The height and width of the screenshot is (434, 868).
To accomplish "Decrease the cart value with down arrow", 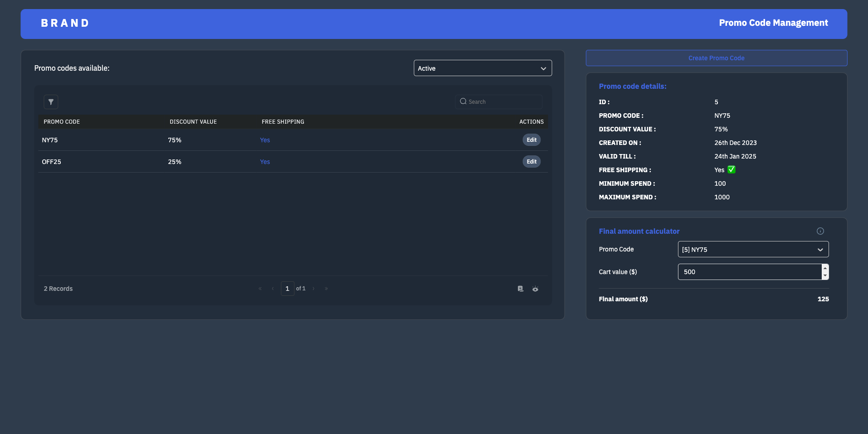I will point(825,275).
